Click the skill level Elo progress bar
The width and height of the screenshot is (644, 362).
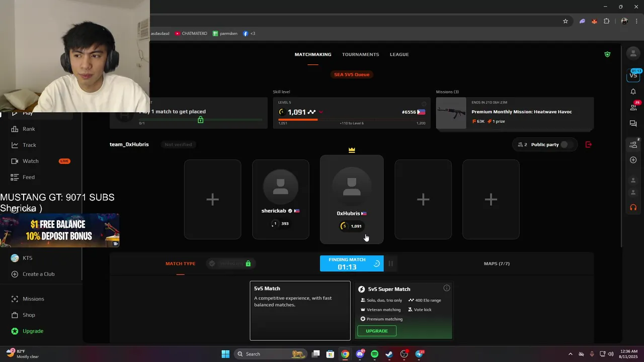coord(352,120)
